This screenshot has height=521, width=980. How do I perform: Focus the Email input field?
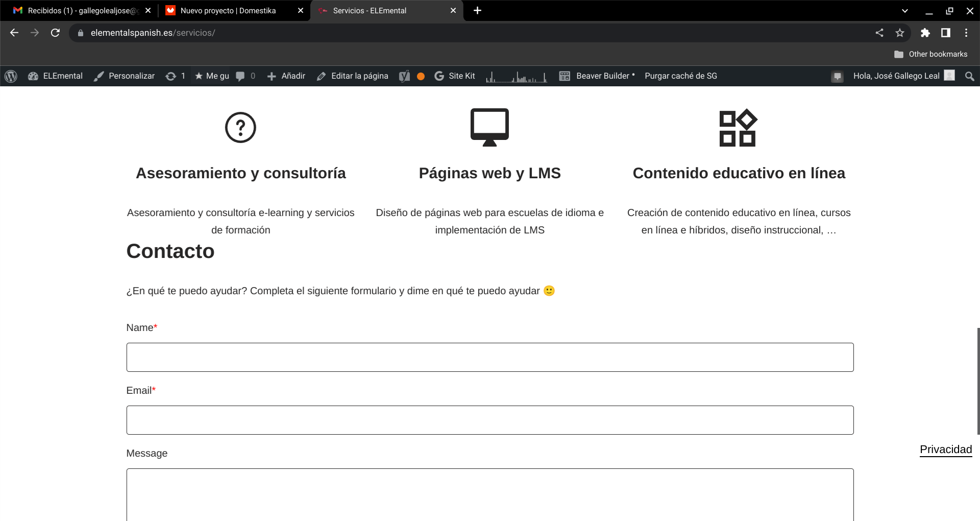[x=489, y=420]
